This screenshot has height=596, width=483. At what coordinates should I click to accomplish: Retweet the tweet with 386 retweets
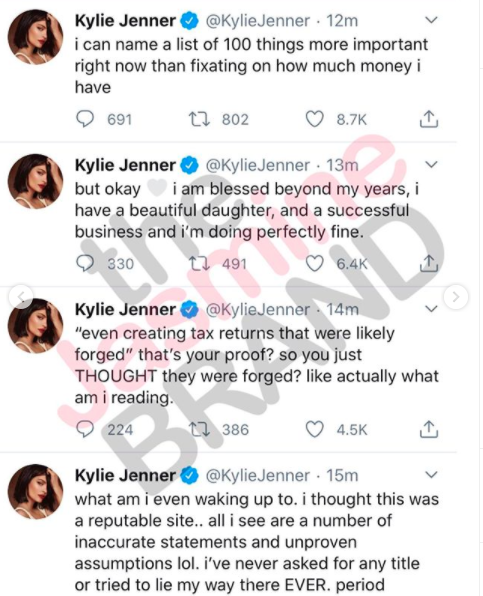tap(200, 430)
